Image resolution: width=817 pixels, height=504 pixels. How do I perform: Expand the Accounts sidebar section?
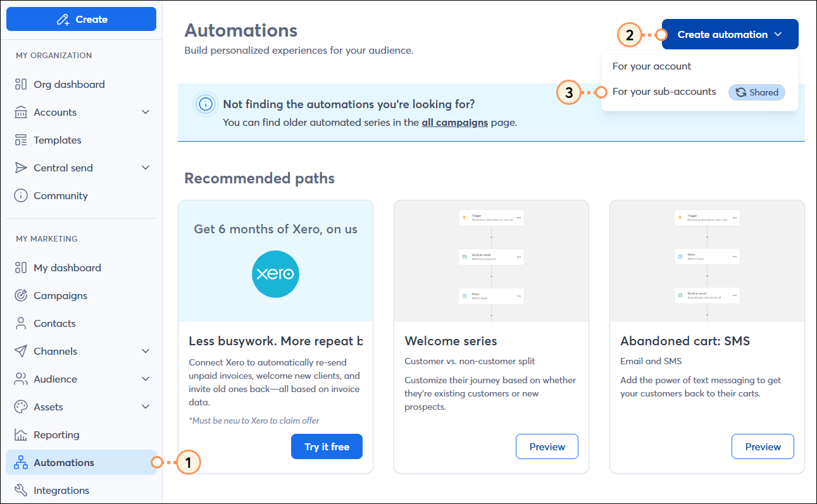pos(56,112)
